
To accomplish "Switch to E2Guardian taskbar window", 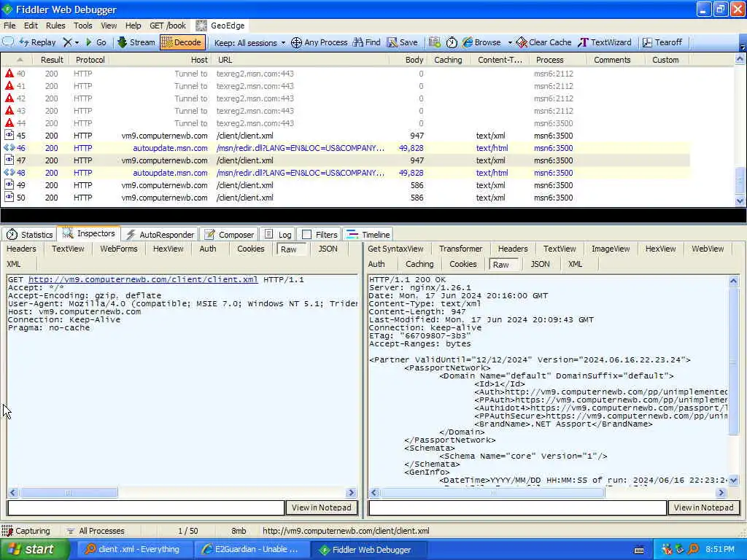I will pos(250,550).
